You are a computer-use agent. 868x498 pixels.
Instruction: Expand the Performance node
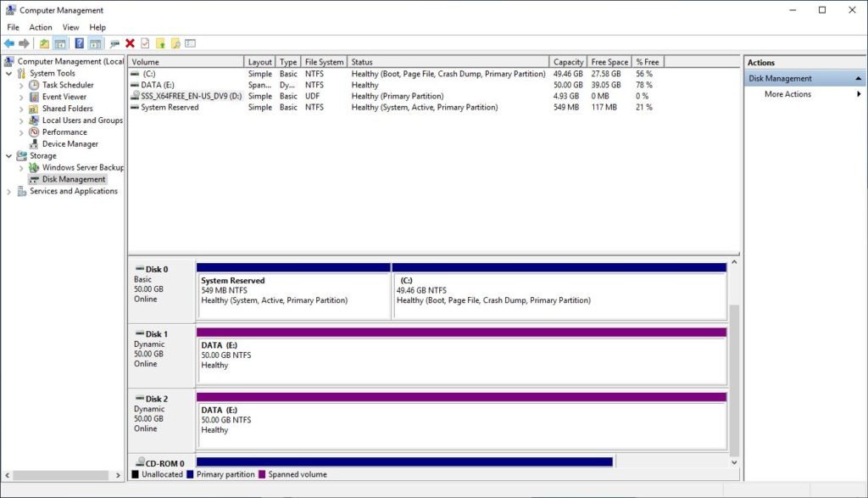pos(21,132)
